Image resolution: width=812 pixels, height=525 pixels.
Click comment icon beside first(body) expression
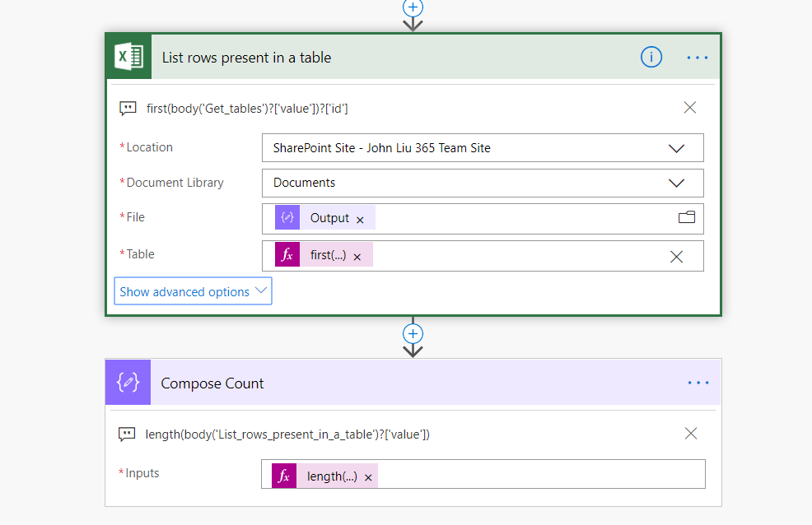[x=128, y=108]
